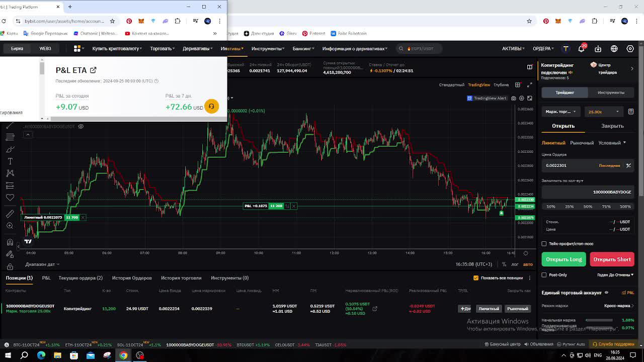Switch to the Текущие ордера (2) tab
Screen dimensions: 644x362
point(80,278)
